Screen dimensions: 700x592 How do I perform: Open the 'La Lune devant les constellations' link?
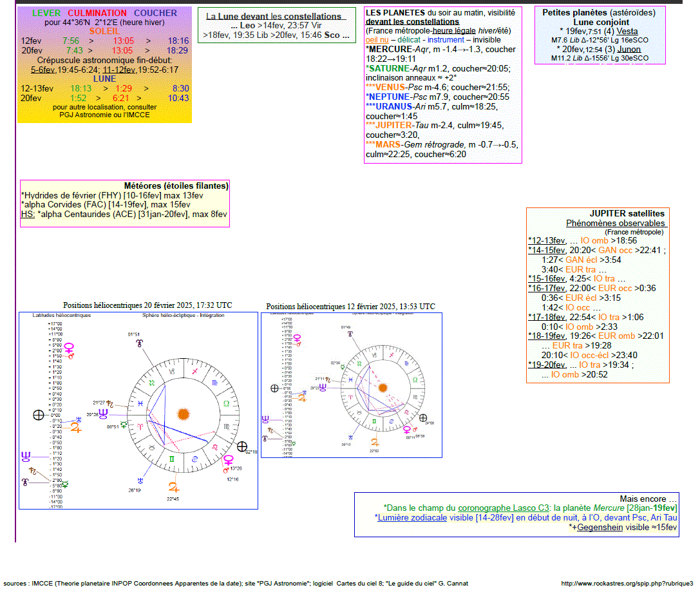coord(276,16)
